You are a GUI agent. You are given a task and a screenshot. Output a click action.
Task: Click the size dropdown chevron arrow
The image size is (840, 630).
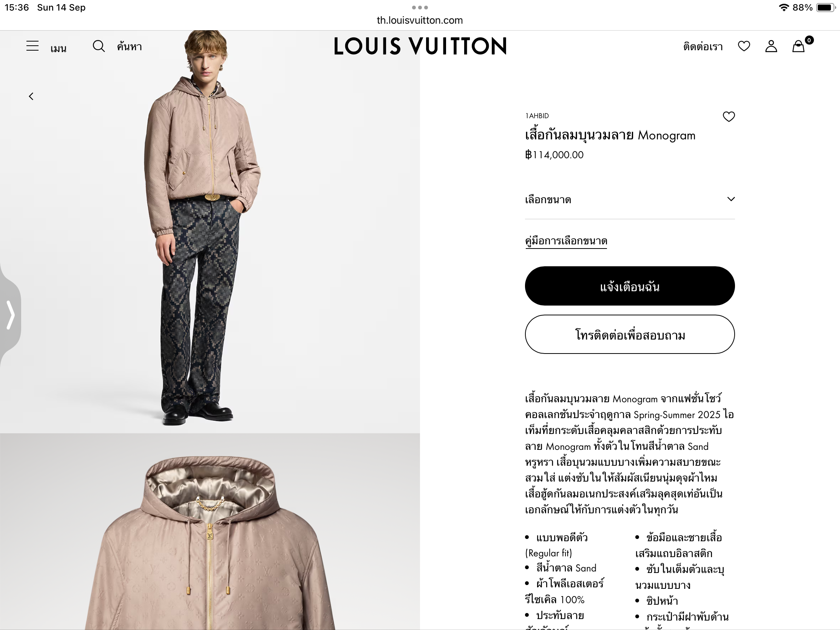click(731, 199)
